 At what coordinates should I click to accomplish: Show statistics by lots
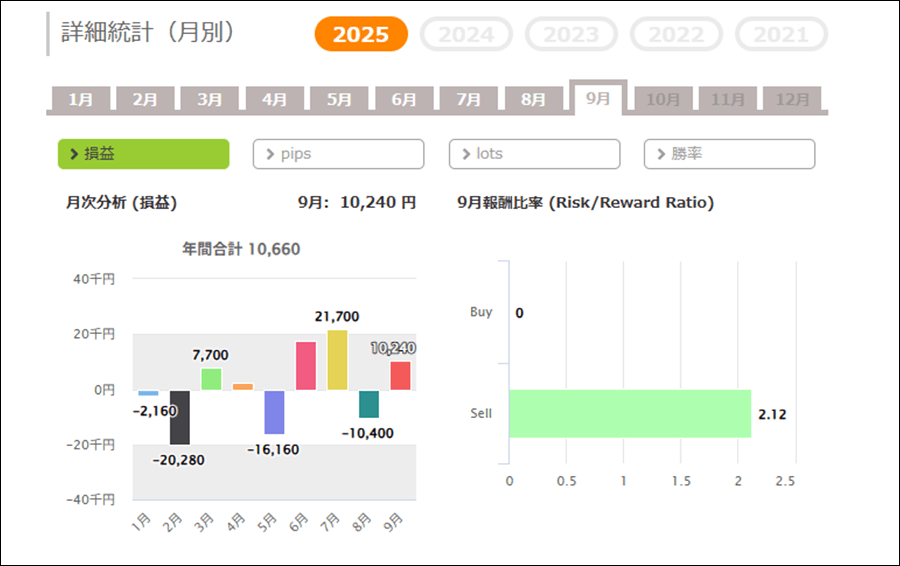(534, 154)
